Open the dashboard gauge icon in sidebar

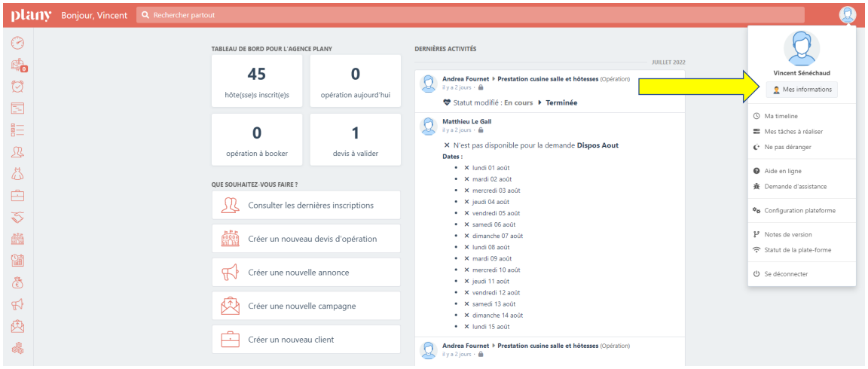[x=17, y=43]
